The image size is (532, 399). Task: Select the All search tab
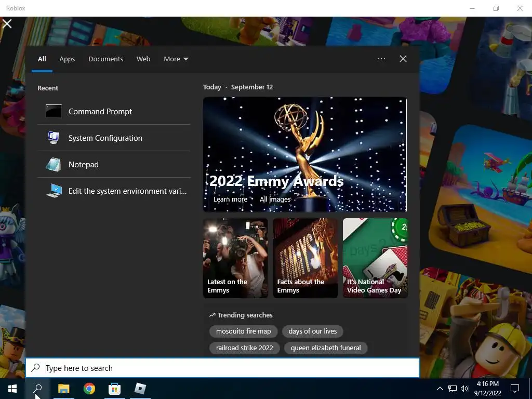click(42, 59)
